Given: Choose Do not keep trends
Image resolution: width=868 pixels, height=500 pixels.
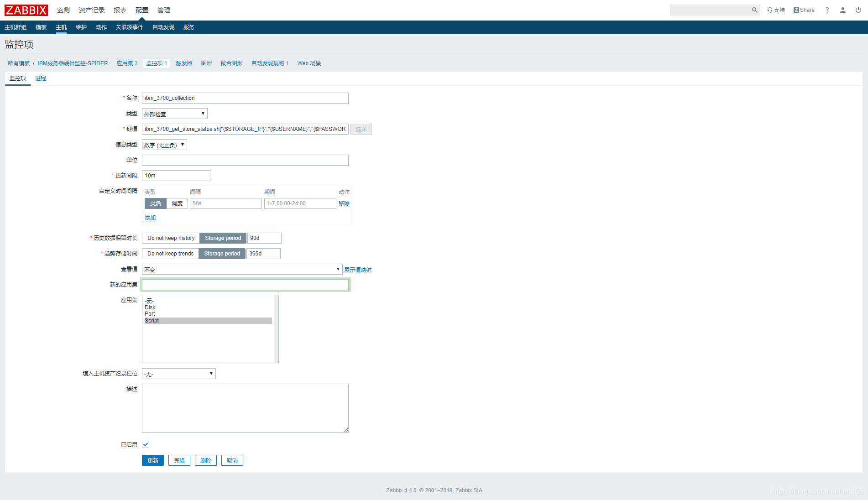Looking at the screenshot, I should coord(170,254).
